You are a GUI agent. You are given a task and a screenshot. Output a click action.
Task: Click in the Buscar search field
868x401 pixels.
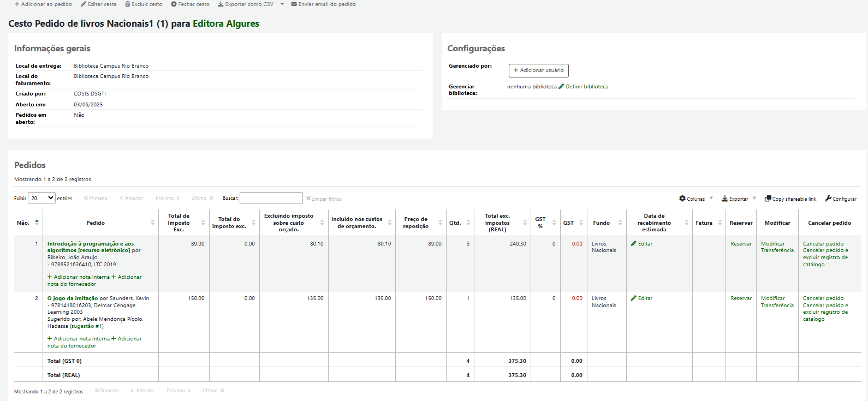click(x=271, y=198)
